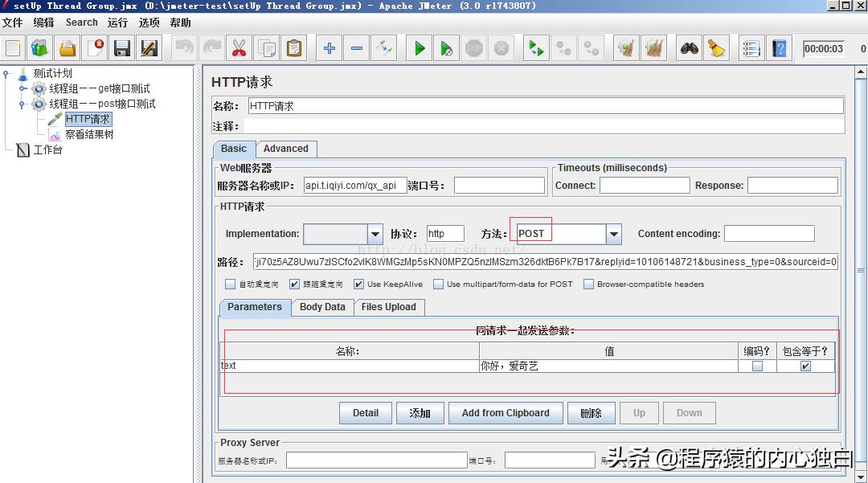Screen dimensions: 868x483
Task: Start the test with the green Start icon
Action: tap(418, 48)
